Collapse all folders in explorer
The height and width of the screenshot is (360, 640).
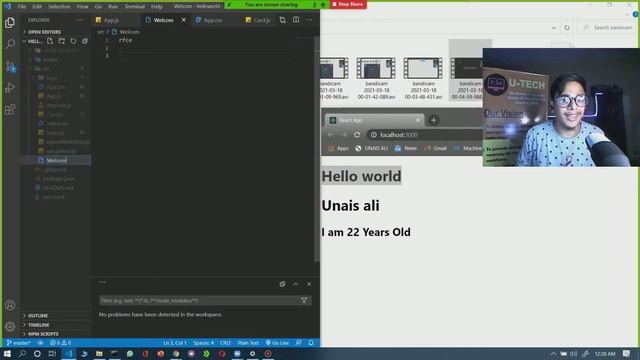pyautogui.click(x=85, y=41)
